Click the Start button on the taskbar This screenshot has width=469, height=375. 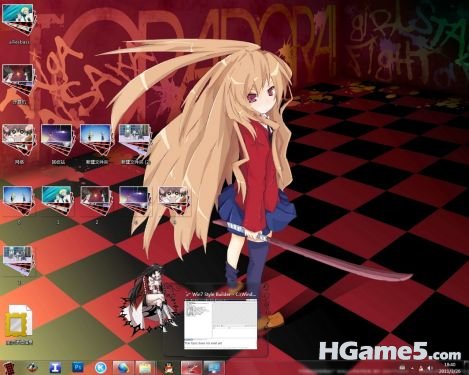tap(10, 368)
